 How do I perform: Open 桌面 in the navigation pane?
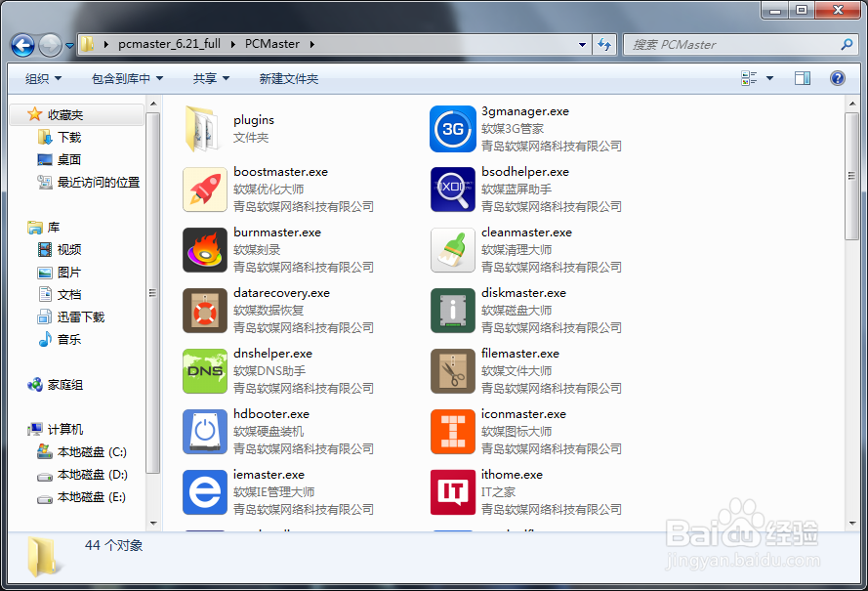pyautogui.click(x=69, y=159)
